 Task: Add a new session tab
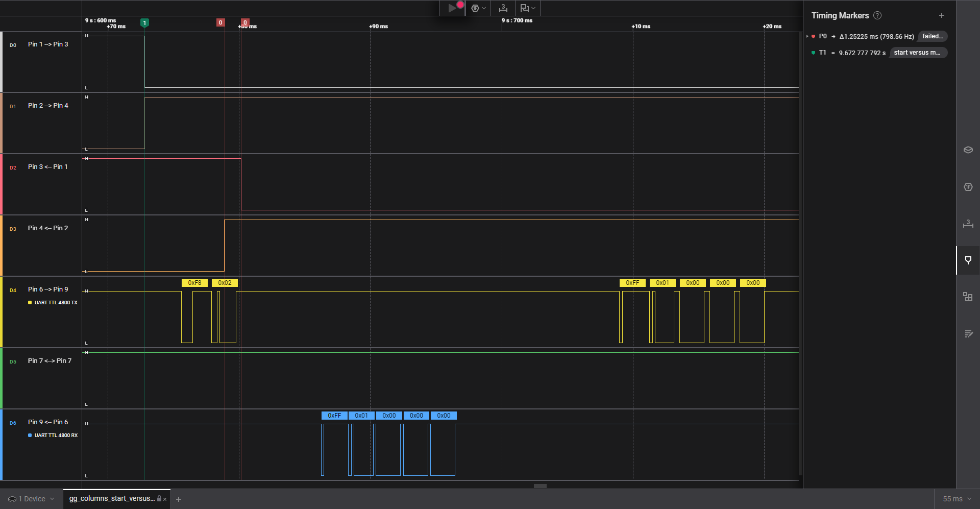(179, 499)
